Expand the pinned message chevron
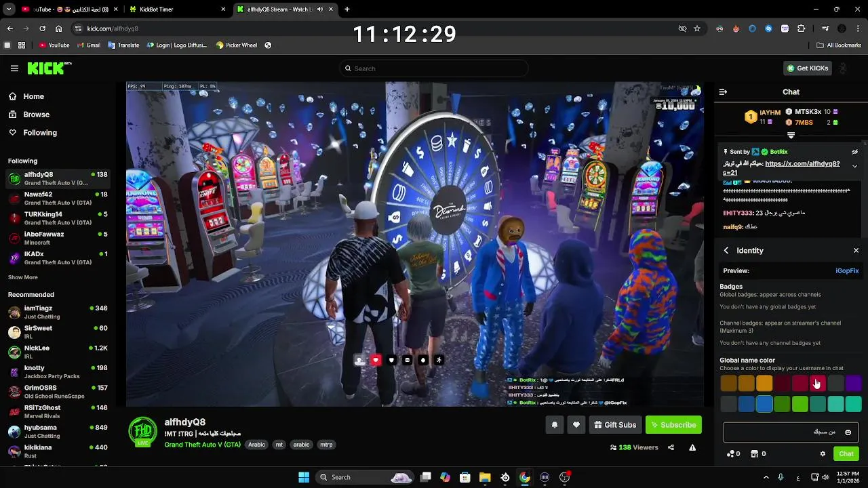Viewport: 868px width, 488px height. click(x=854, y=166)
